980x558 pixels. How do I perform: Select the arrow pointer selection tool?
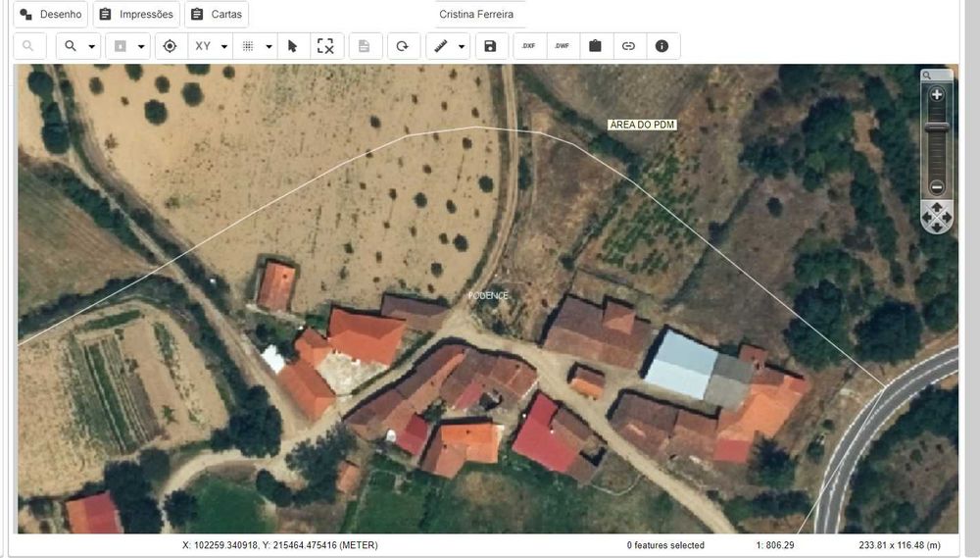click(x=292, y=46)
